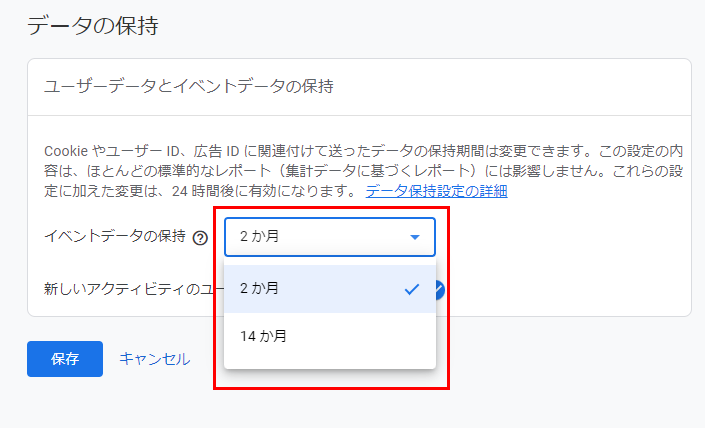Click the データの保持 page heading

pos(93,25)
